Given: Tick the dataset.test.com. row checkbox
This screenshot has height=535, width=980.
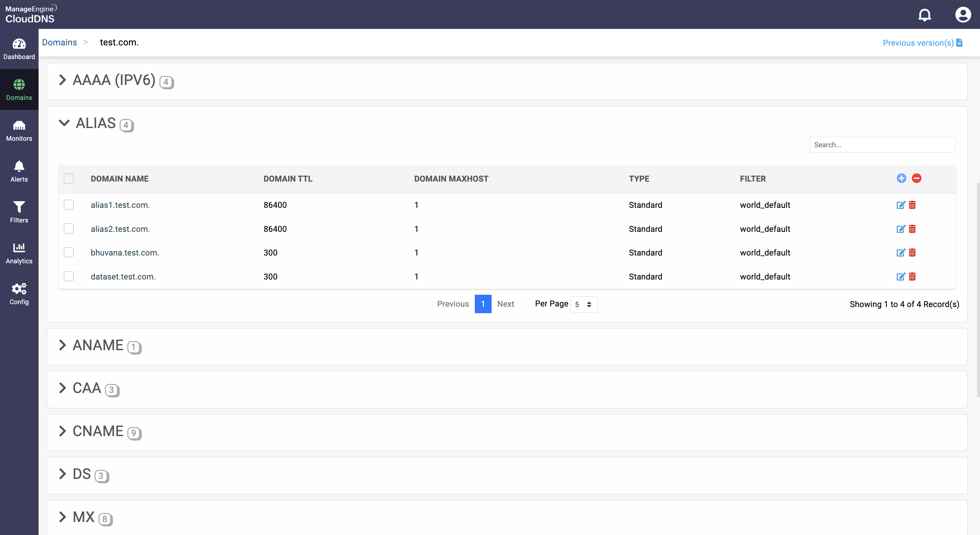Looking at the screenshot, I should click(x=69, y=276).
